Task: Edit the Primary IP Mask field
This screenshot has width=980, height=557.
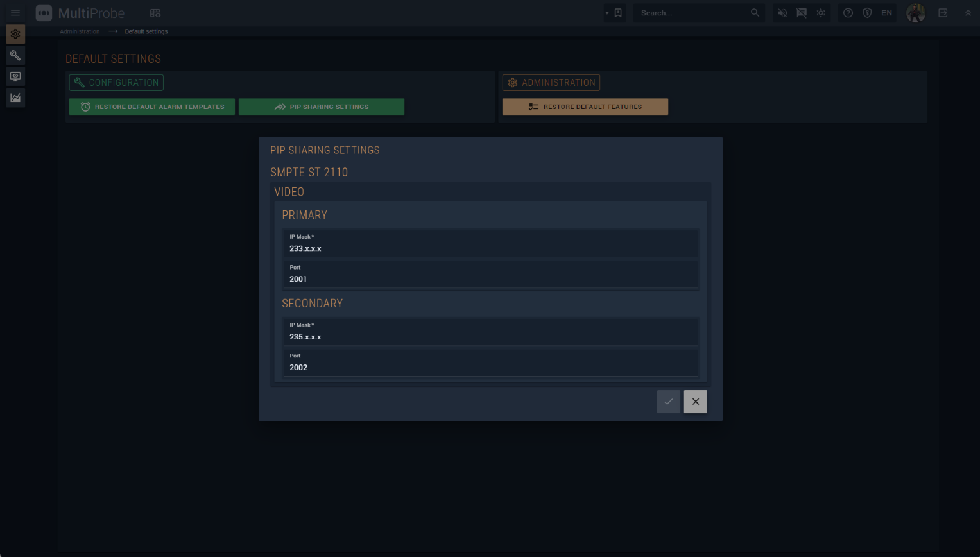Action: click(x=490, y=248)
